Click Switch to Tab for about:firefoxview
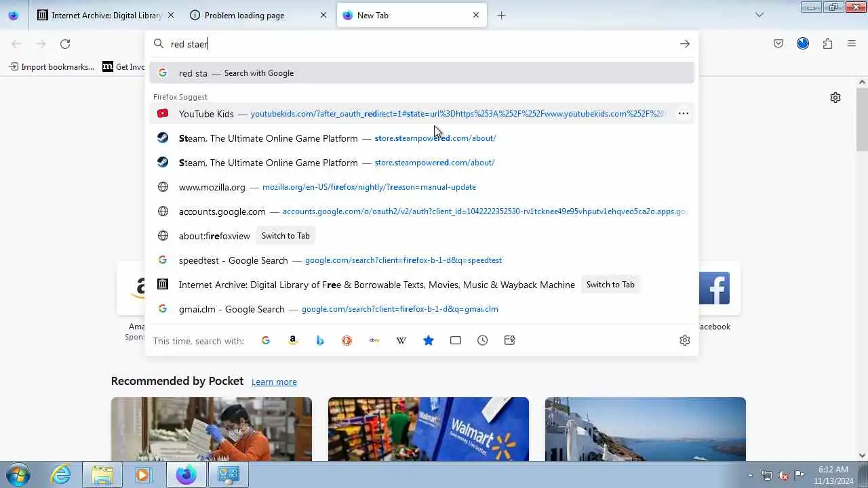 click(285, 236)
